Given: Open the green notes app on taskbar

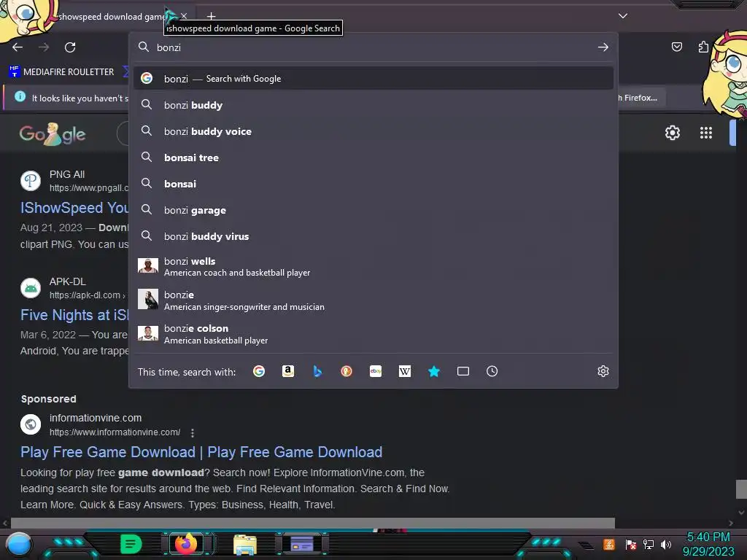Looking at the screenshot, I should tap(131, 544).
